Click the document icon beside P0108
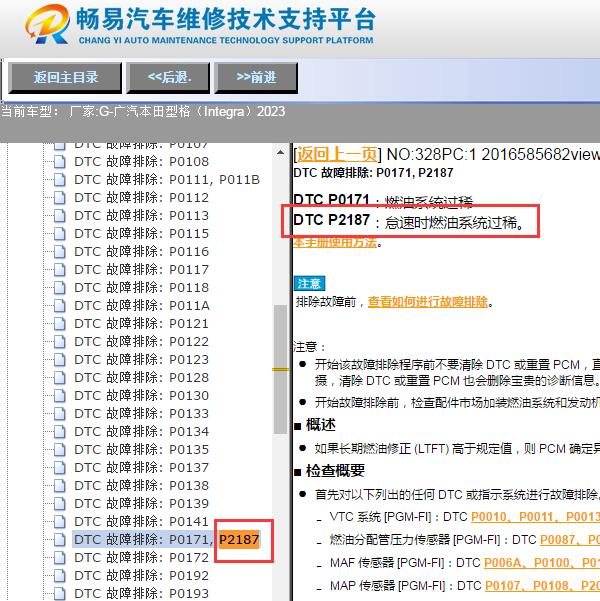 [59, 162]
